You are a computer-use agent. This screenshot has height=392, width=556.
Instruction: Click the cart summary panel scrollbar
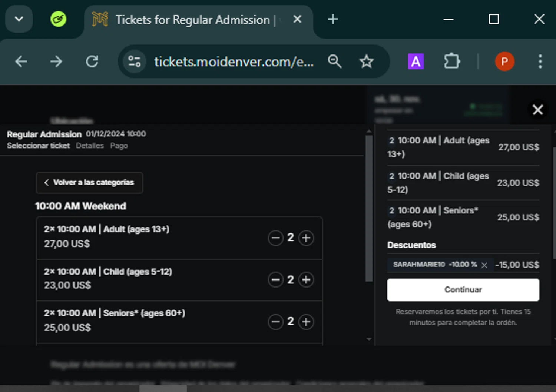pos(554,203)
